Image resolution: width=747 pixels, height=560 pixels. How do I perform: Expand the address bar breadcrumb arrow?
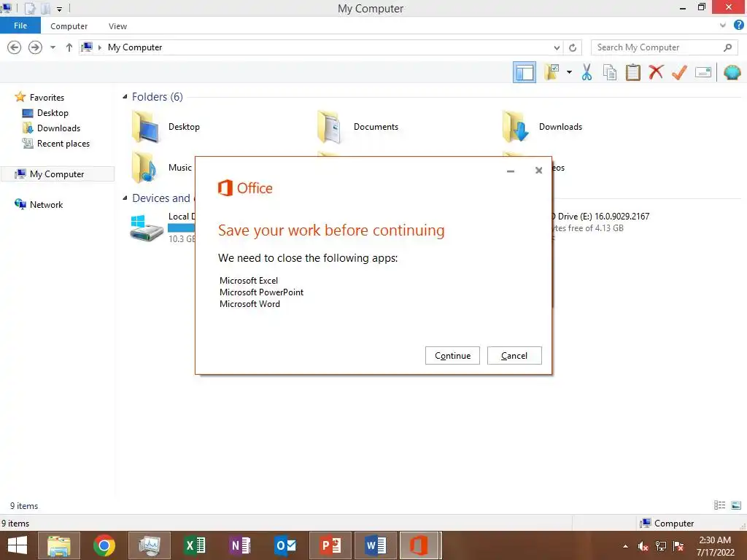(99, 47)
